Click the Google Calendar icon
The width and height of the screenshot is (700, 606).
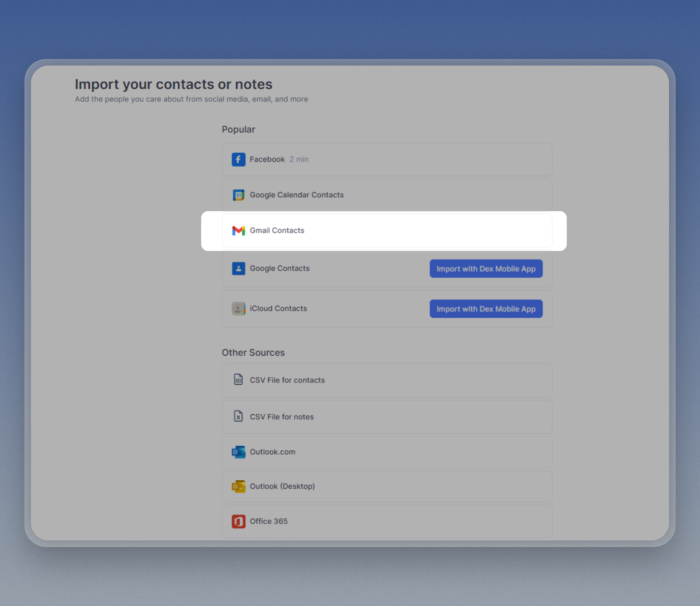coord(238,195)
